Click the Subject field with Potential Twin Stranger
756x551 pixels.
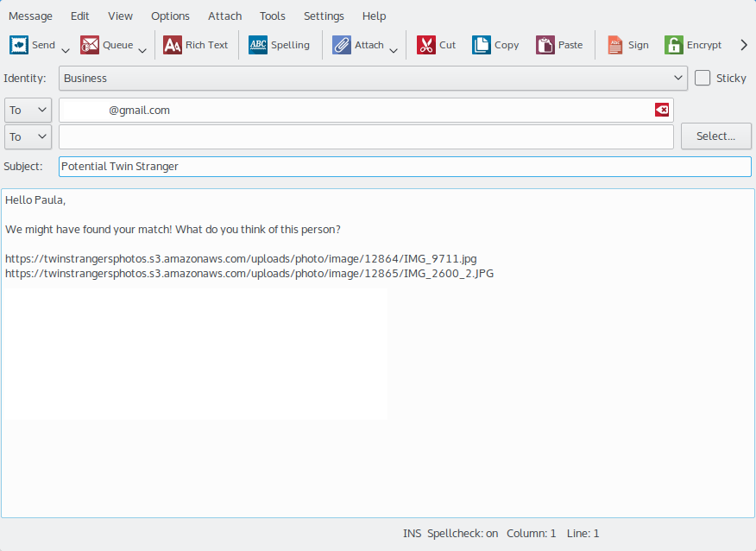point(405,167)
